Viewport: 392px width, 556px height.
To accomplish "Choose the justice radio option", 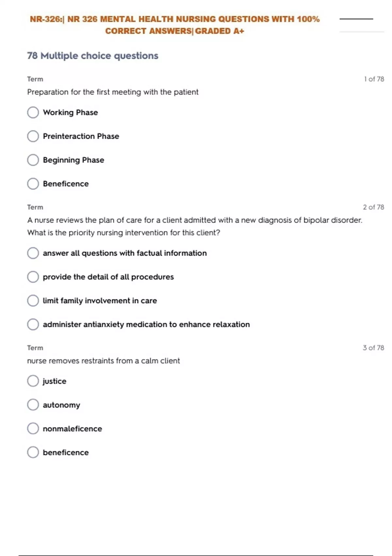I will click(33, 381).
